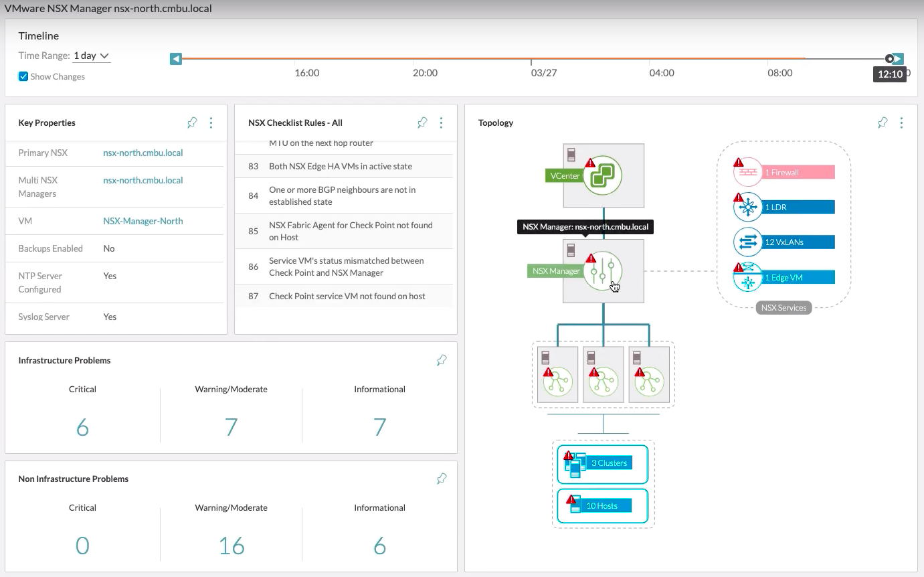Open Critical infrastructure problems count 6

point(82,427)
